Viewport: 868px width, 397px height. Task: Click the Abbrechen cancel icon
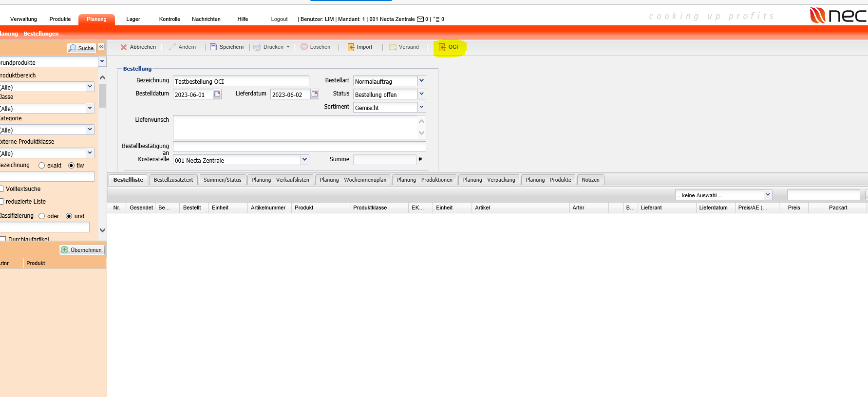(x=124, y=47)
